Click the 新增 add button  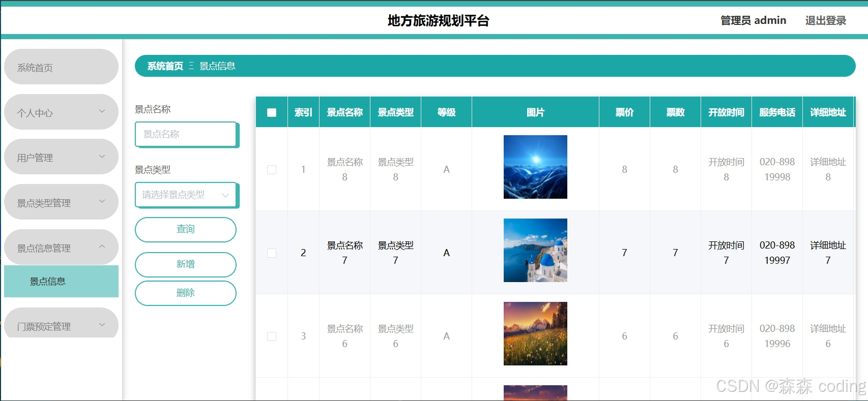tap(186, 264)
